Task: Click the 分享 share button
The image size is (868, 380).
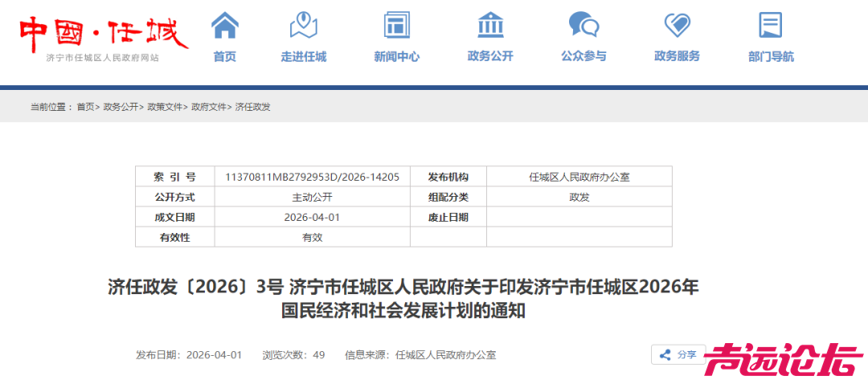Action: 678,354
